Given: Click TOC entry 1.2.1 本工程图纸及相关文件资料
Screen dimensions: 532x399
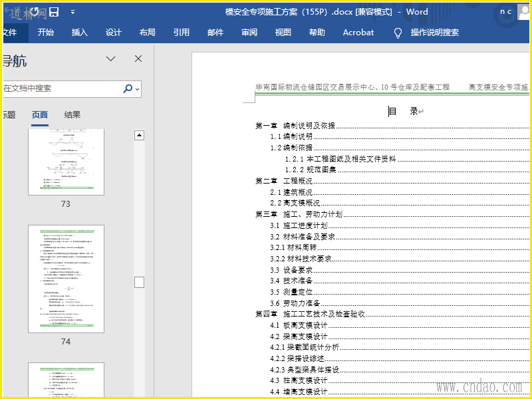Looking at the screenshot, I should click(x=340, y=159).
